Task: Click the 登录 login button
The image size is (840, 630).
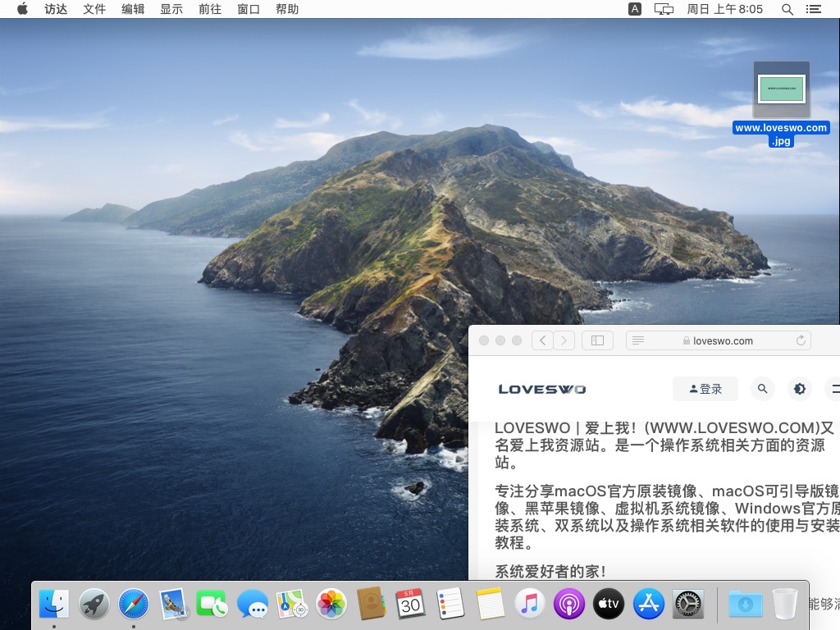Action: pos(705,389)
